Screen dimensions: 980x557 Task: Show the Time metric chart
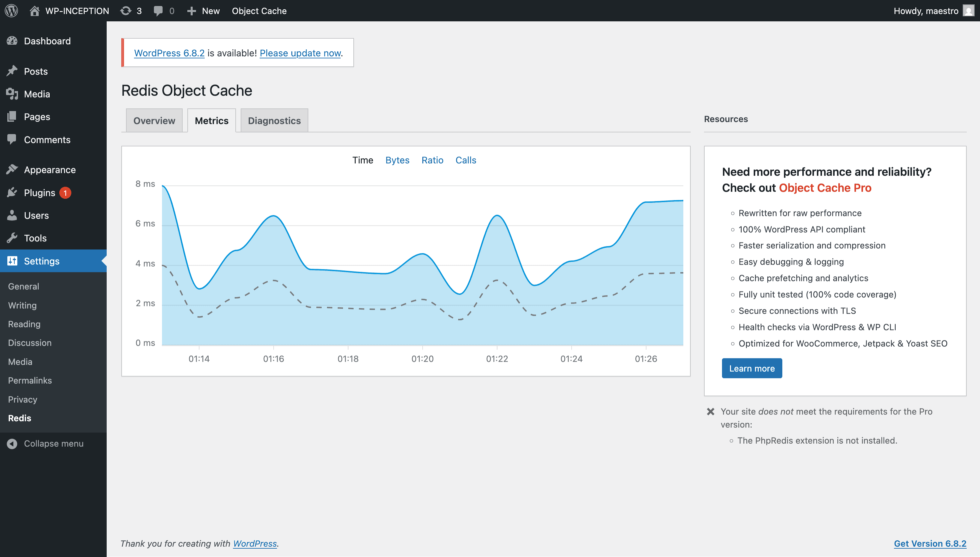click(x=362, y=160)
